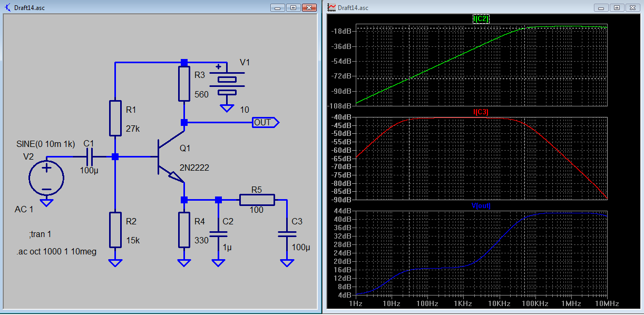644x315 pixels.
Task: Minimize the waveform window
Action: click(602, 7)
